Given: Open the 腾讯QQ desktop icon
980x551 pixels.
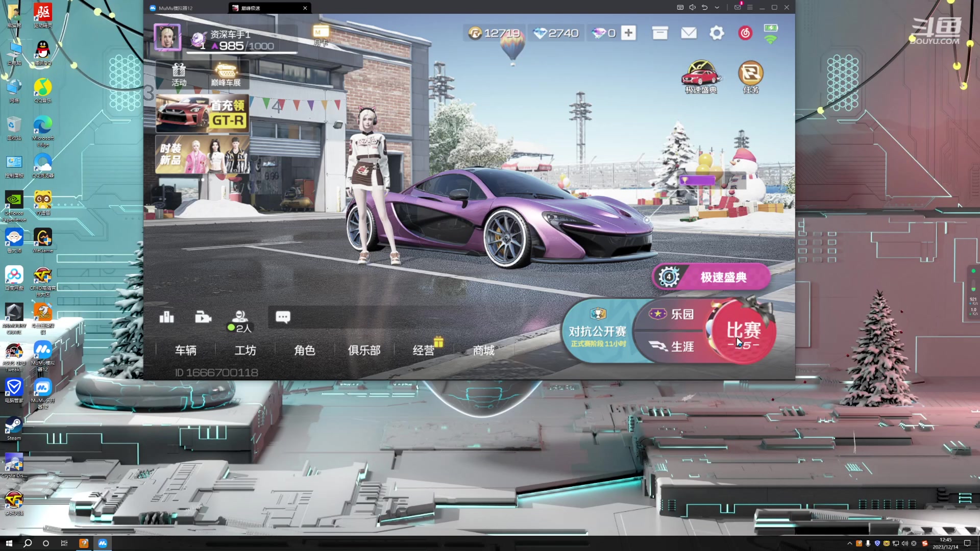Looking at the screenshot, I should pyautogui.click(x=43, y=53).
